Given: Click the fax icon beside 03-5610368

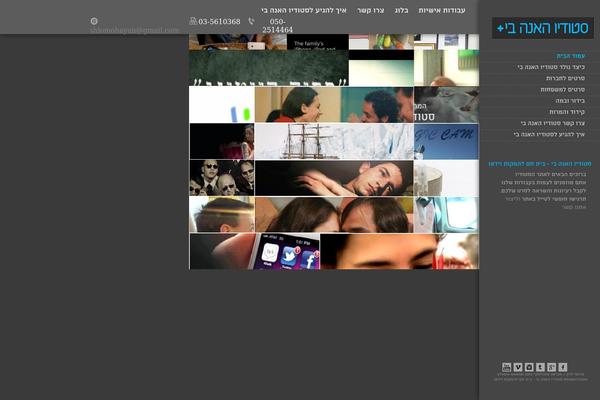Looking at the screenshot, I should tap(193, 21).
